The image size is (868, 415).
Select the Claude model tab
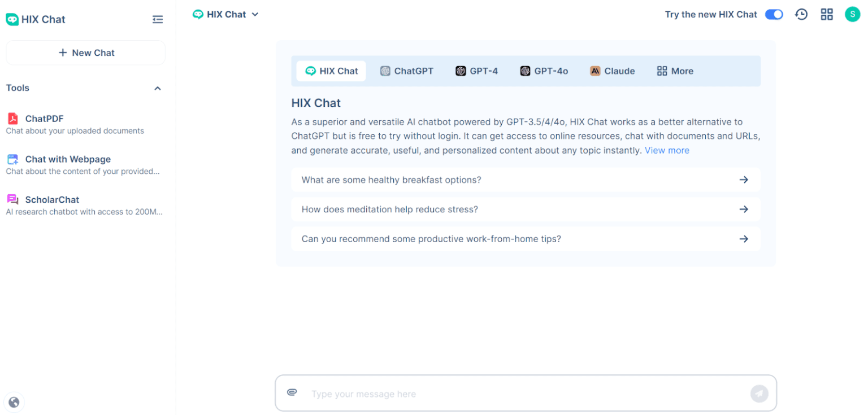pyautogui.click(x=613, y=71)
